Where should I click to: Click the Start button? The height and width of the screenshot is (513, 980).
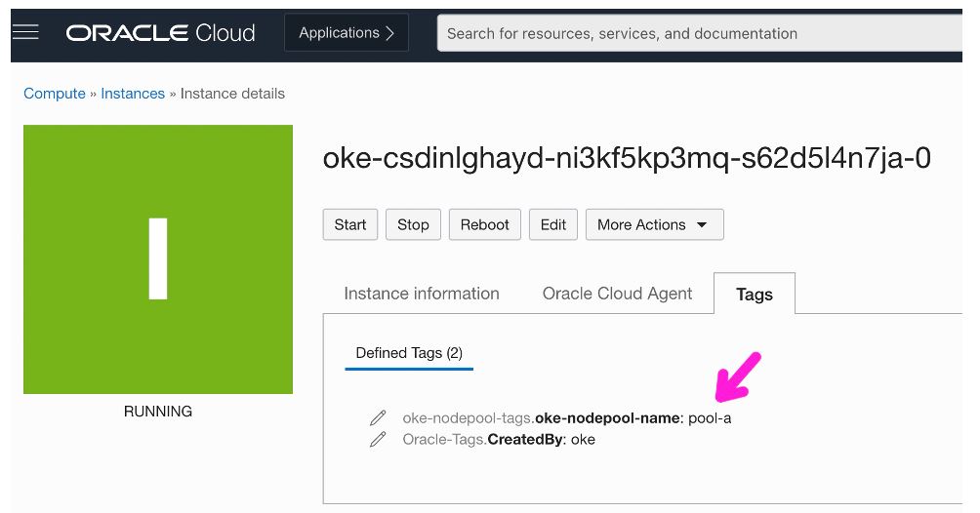click(x=350, y=225)
